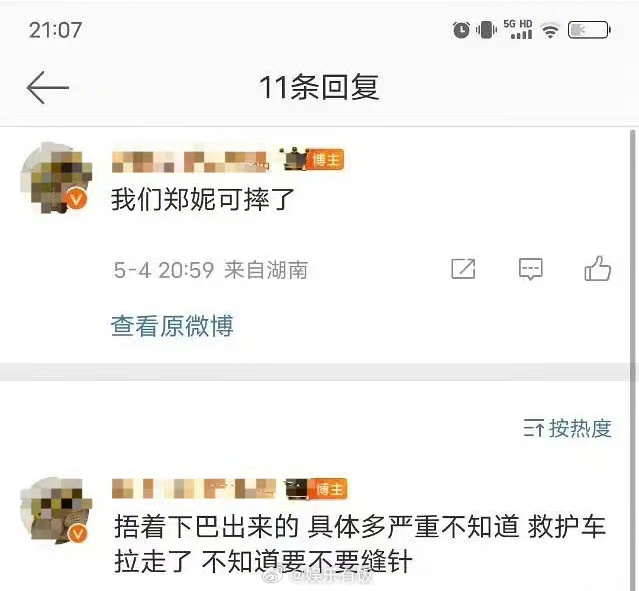Tap the 5-4 20:59 来自湖南 timestamp
The width and height of the screenshot is (639, 591).
pyautogui.click(x=211, y=270)
